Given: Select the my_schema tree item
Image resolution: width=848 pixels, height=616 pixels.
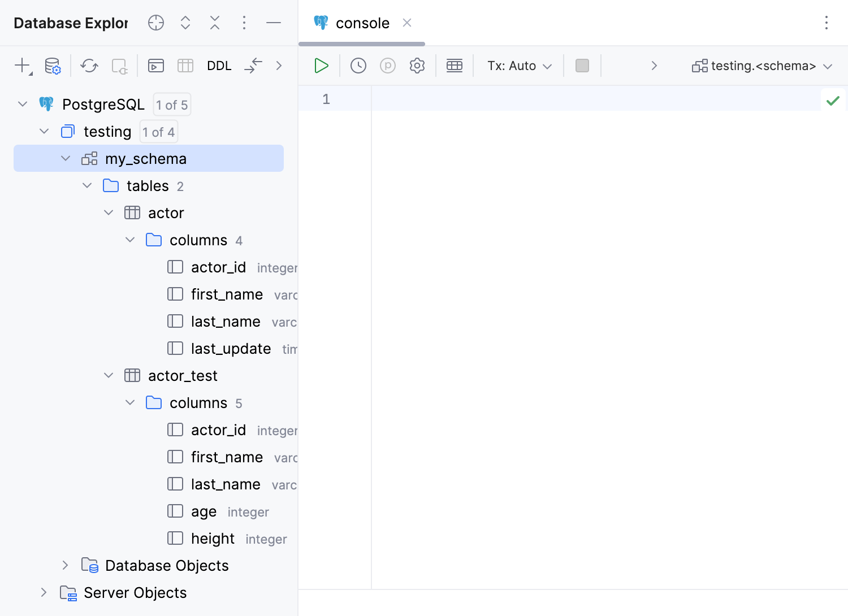Looking at the screenshot, I should tap(145, 158).
